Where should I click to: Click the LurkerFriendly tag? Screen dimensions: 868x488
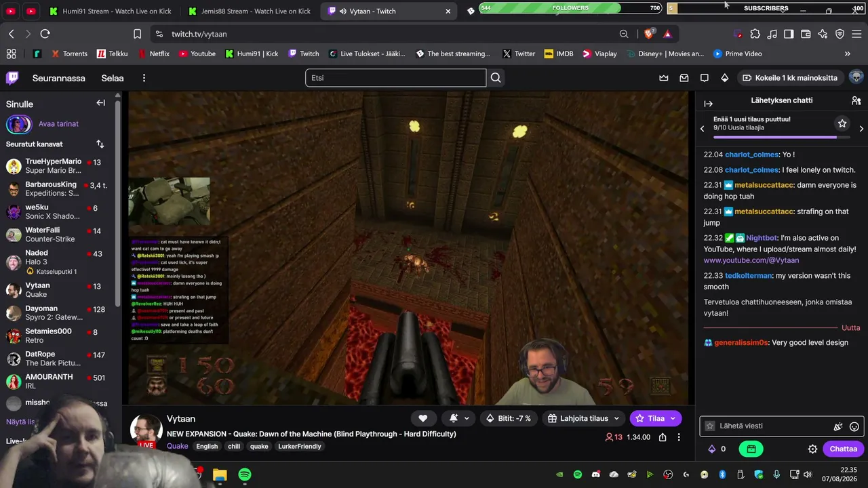[x=300, y=446]
